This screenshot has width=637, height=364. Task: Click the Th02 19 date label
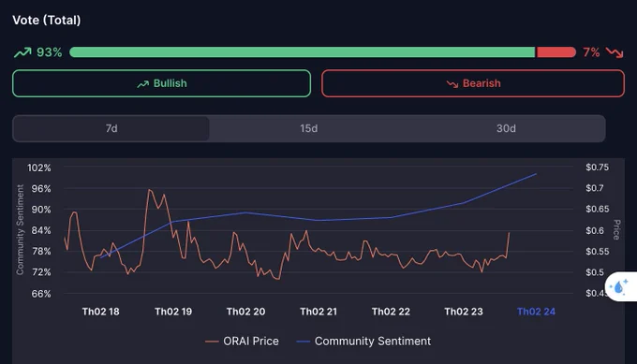(173, 312)
